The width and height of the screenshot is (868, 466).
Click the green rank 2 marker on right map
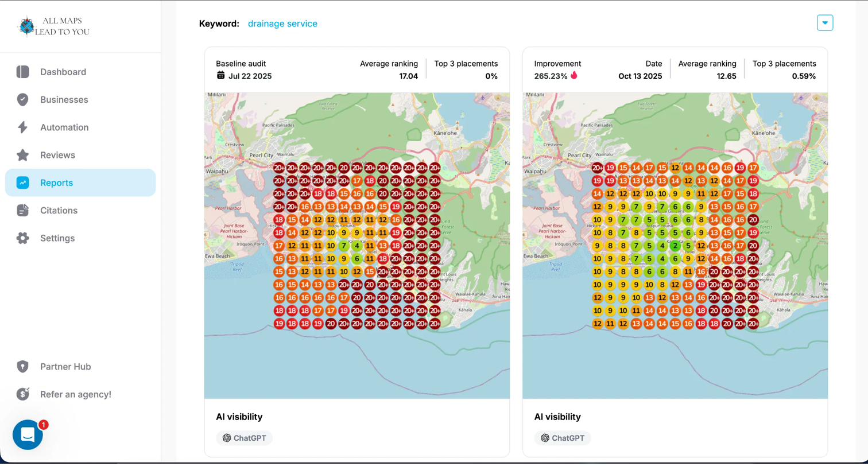pos(675,246)
